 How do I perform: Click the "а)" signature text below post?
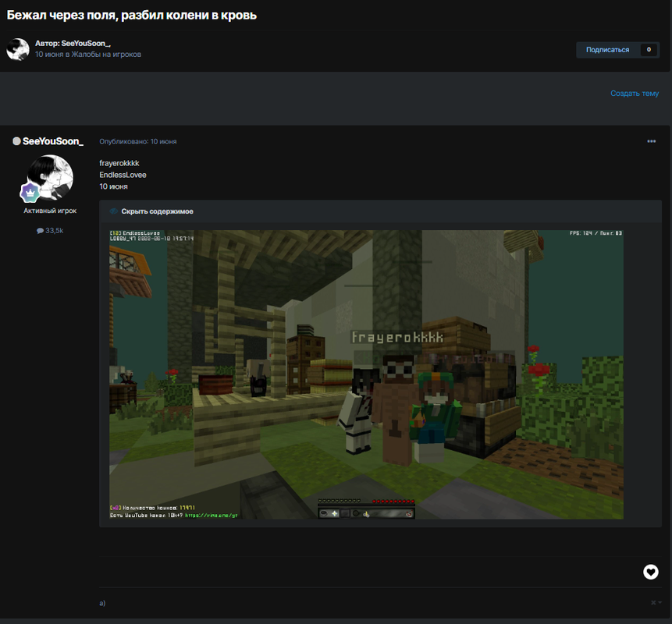102,603
